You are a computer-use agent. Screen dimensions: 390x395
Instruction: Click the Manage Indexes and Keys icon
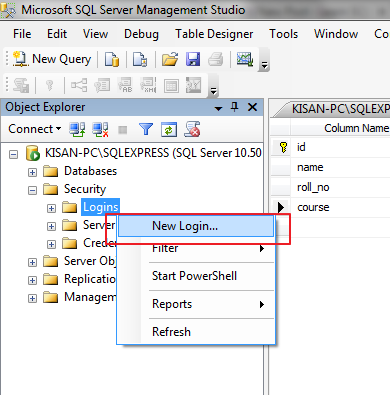pyautogui.click(x=102, y=85)
